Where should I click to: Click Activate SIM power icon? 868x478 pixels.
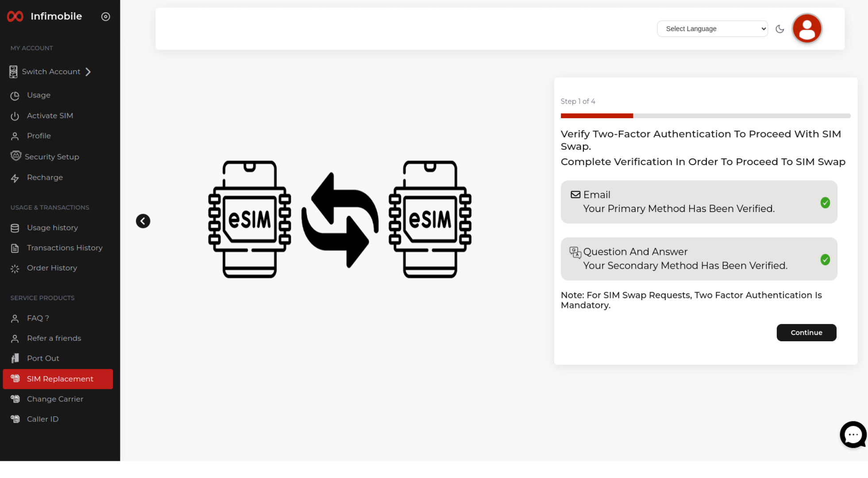[x=15, y=116]
